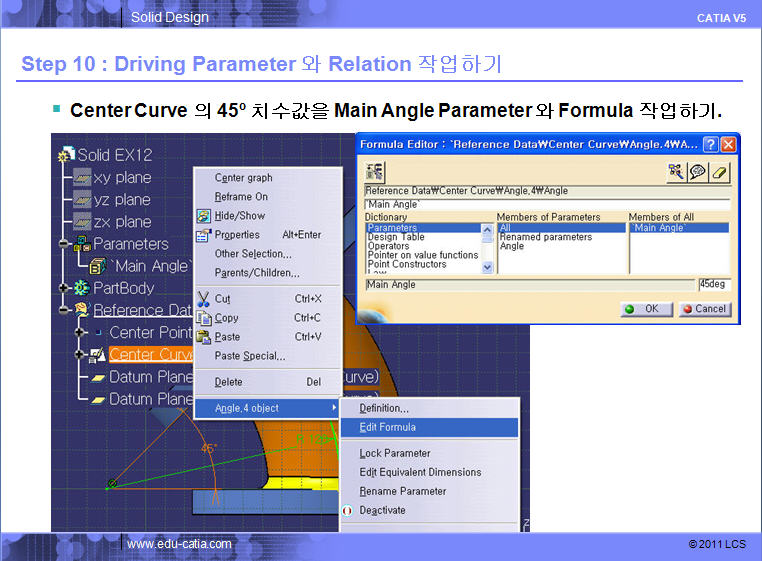Click the eraser icon in Formula Editor
The height and width of the screenshot is (561, 762).
coord(719,172)
